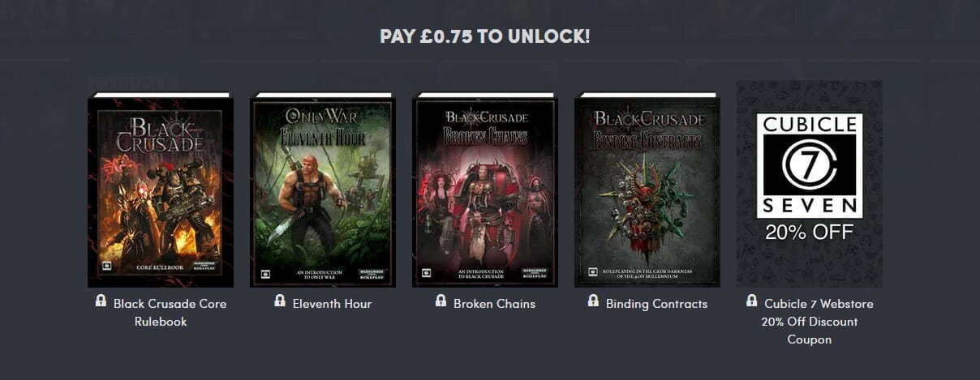Click the Cubicle 7 circular logo
The width and height of the screenshot is (980, 380).
click(809, 166)
